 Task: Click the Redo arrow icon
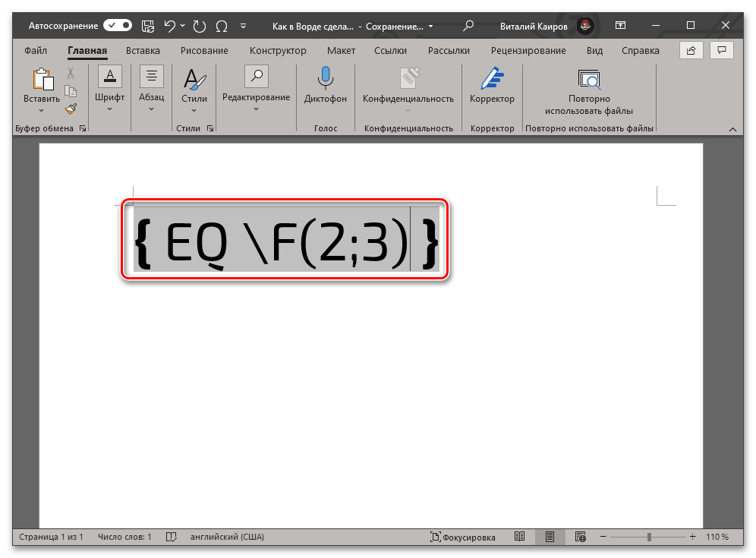pos(199,26)
